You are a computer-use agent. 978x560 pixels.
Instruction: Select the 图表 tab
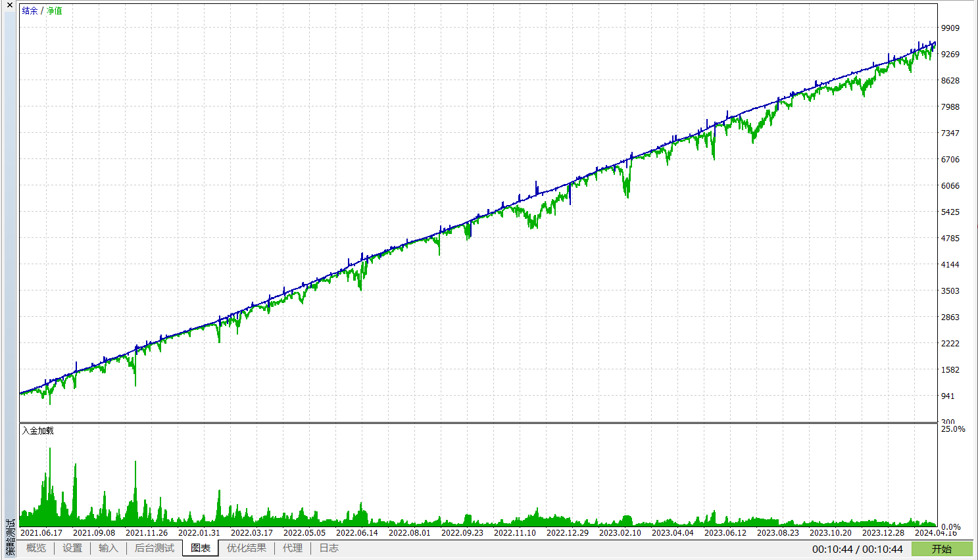point(201,548)
